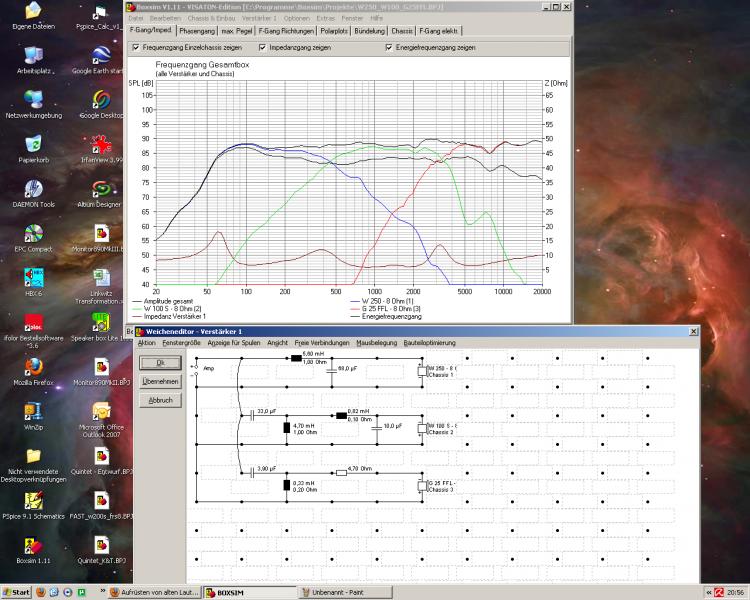Click the Übernehmen button
The width and height of the screenshot is (750, 600).
tap(160, 381)
